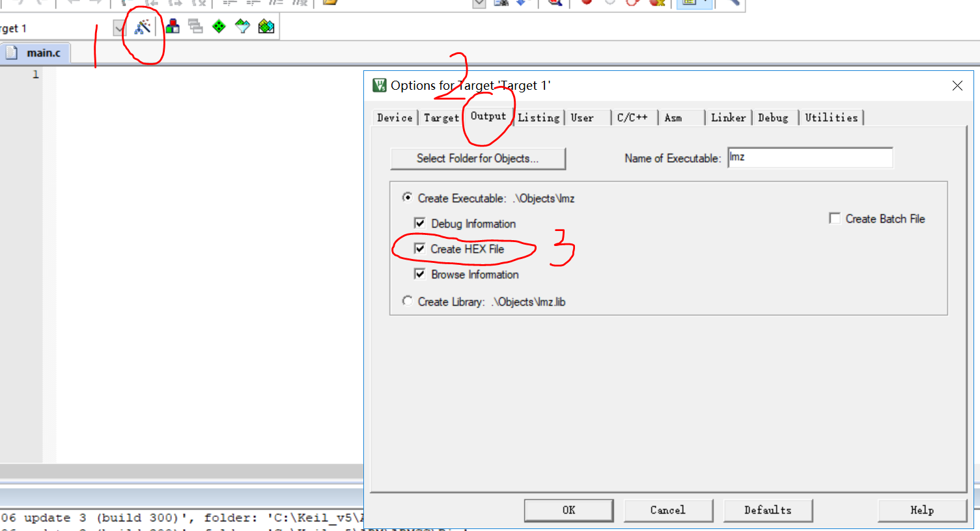This screenshot has width=980, height=531.
Task: Click Select Folder for Objects button
Action: point(478,158)
